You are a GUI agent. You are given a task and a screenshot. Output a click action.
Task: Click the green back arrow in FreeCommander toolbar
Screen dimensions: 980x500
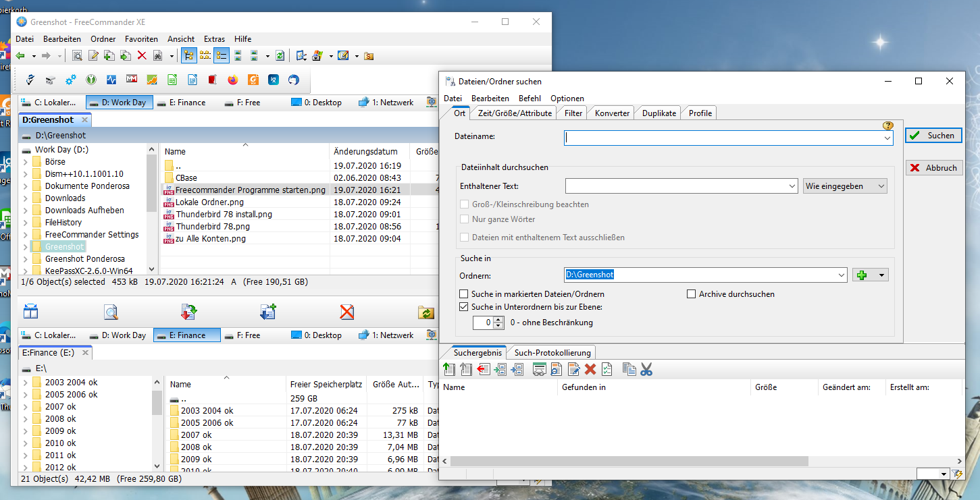(21, 56)
